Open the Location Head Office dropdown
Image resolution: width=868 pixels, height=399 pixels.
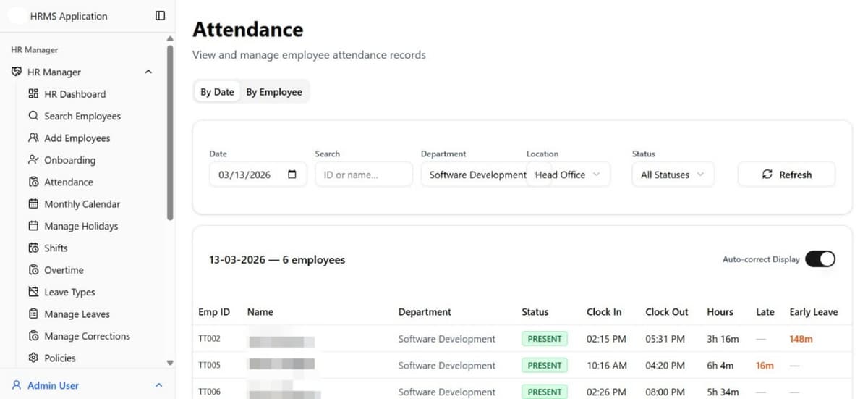(569, 175)
